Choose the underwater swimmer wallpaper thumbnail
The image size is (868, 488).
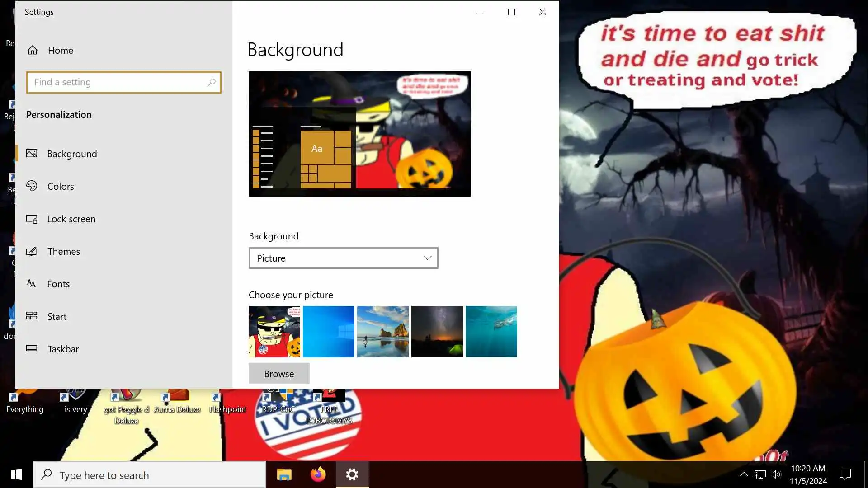click(491, 332)
